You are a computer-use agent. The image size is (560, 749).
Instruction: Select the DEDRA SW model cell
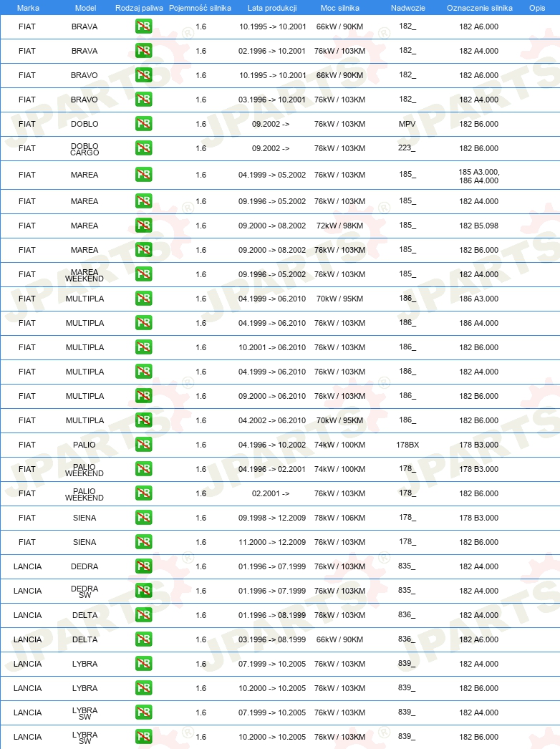tap(85, 592)
